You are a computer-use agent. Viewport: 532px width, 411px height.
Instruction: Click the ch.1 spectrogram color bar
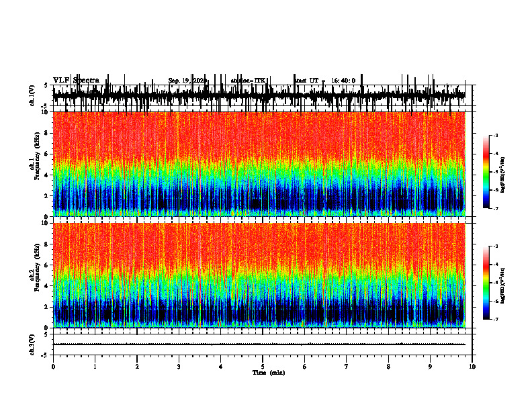click(x=486, y=172)
